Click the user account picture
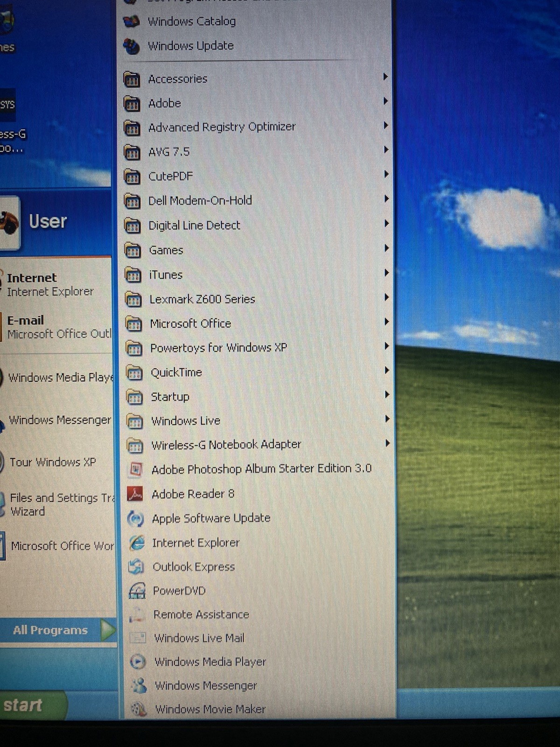The width and height of the screenshot is (560, 747). (9, 223)
